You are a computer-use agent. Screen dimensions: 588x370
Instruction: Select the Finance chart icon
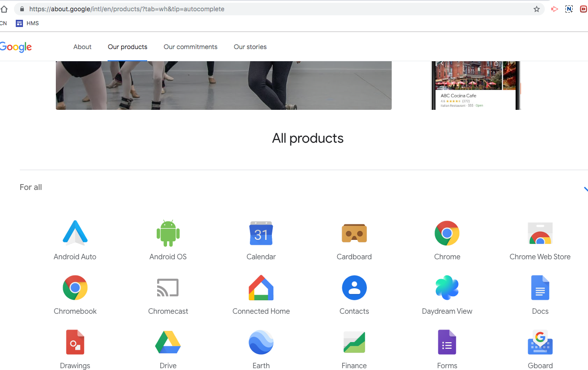pos(354,342)
